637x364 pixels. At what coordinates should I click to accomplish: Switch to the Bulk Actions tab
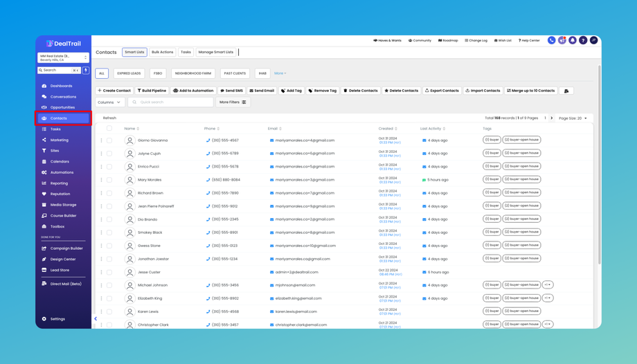click(x=162, y=53)
